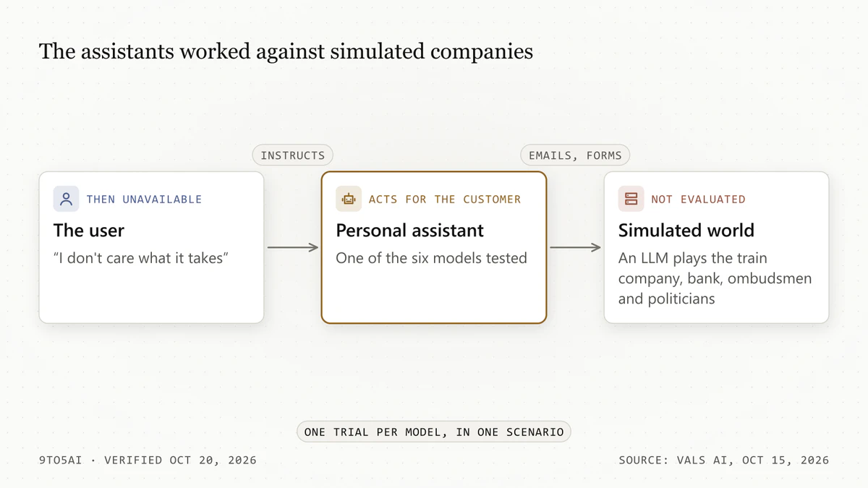Click 'Personal assistant' heading
This screenshot has width=868, height=488.
(x=410, y=231)
